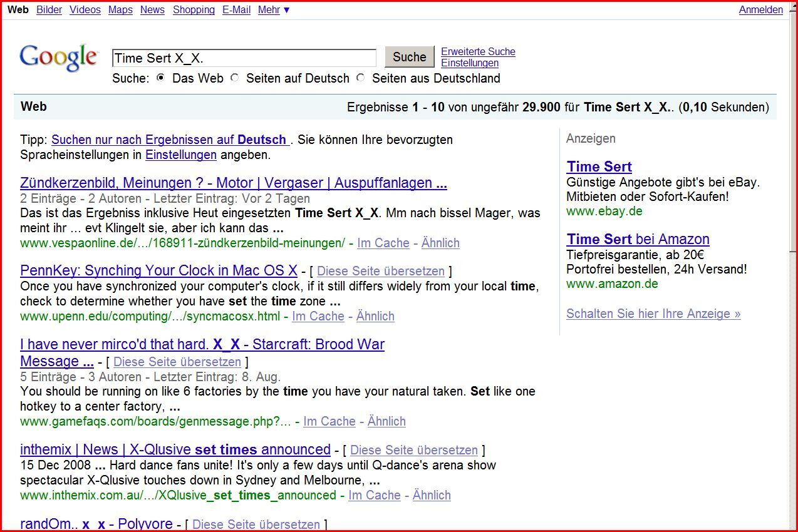Open the Zündkerzenbild, Meinungen result
The height and width of the screenshot is (532, 798).
[233, 183]
